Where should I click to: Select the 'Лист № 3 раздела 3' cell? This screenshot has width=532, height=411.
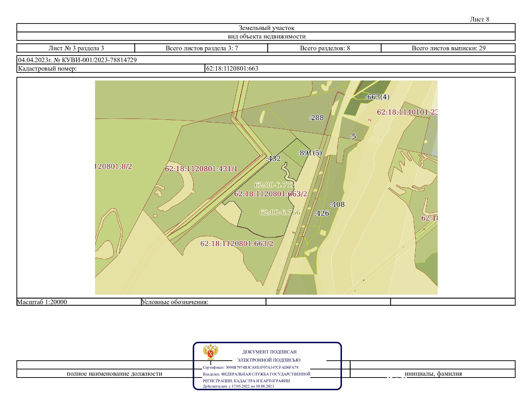(x=76, y=48)
